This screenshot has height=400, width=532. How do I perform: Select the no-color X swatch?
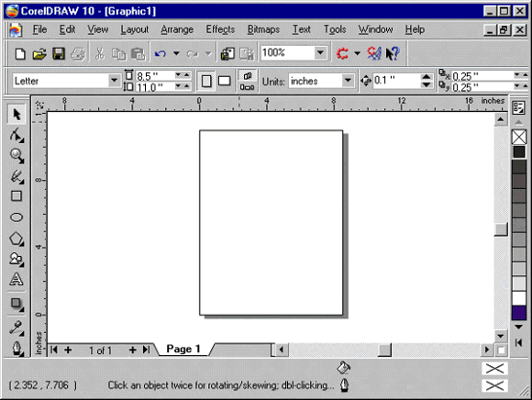pyautogui.click(x=519, y=137)
